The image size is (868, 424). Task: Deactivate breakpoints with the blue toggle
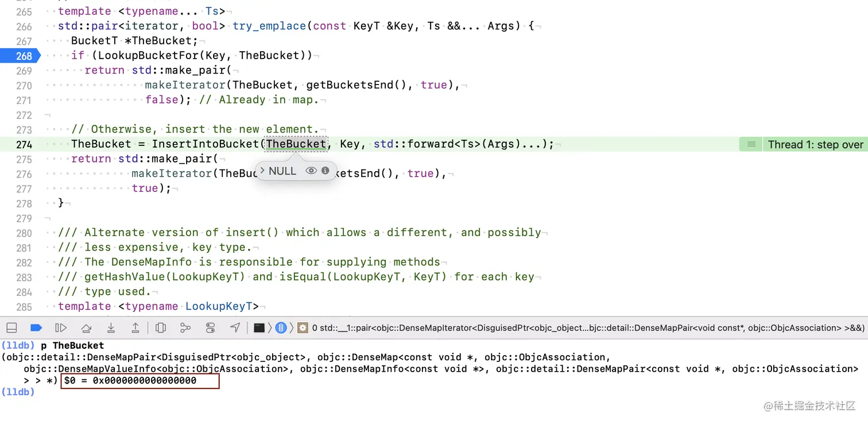click(x=36, y=327)
